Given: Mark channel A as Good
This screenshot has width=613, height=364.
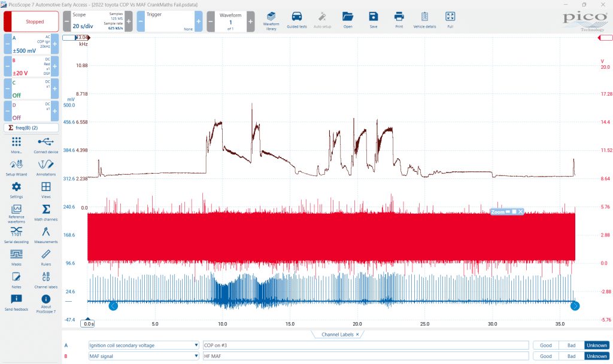Looking at the screenshot, I should (546, 345).
